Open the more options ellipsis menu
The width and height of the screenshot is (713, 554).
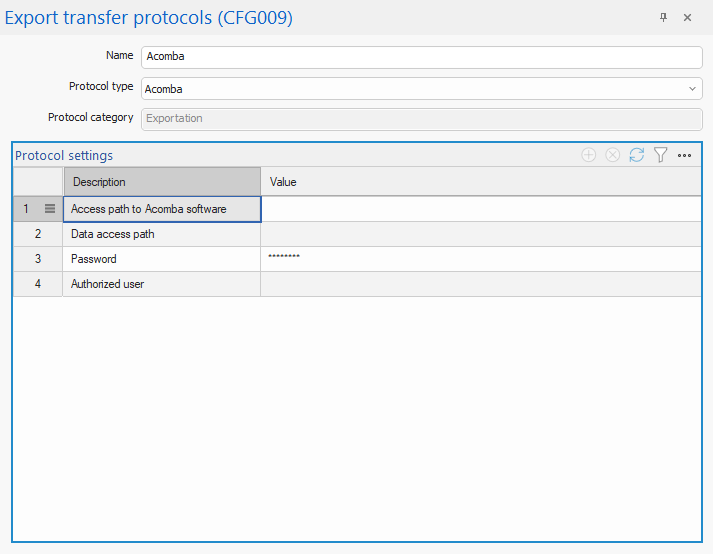coord(685,155)
